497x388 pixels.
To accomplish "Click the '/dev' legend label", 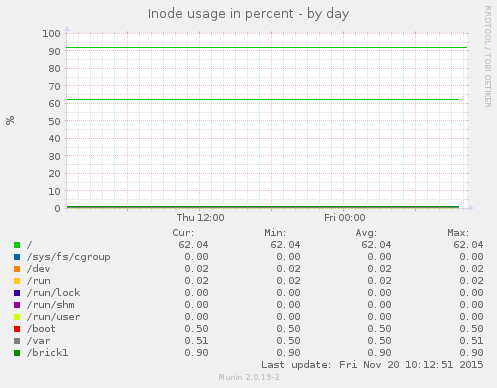I will (39, 269).
